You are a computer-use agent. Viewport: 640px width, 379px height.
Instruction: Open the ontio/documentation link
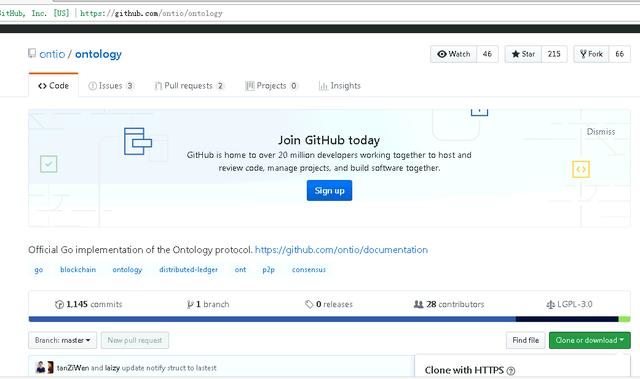341,250
